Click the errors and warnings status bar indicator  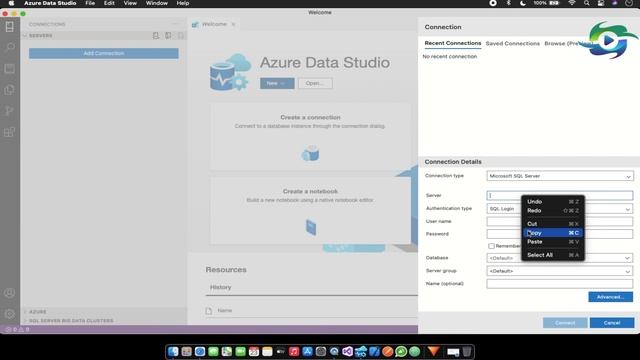(x=17, y=329)
